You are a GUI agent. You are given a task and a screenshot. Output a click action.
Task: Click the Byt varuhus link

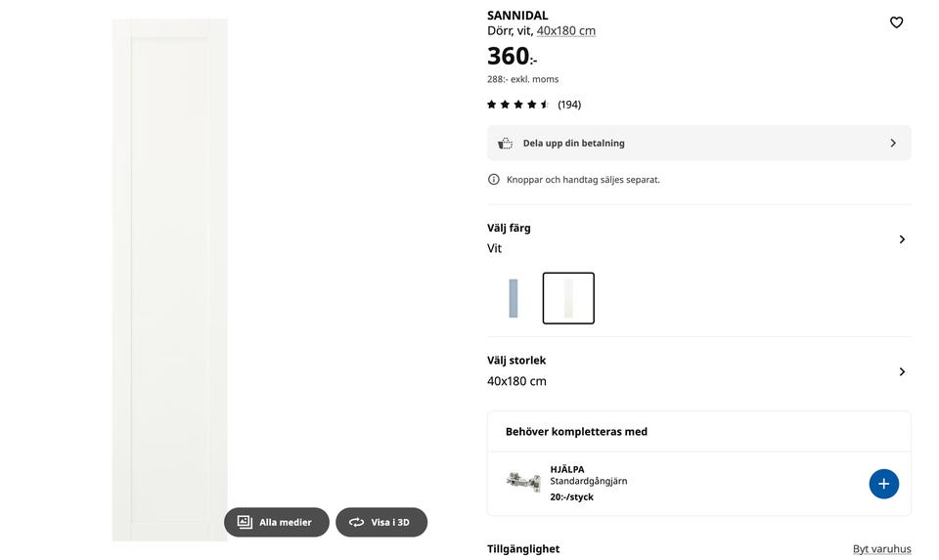[x=881, y=549]
